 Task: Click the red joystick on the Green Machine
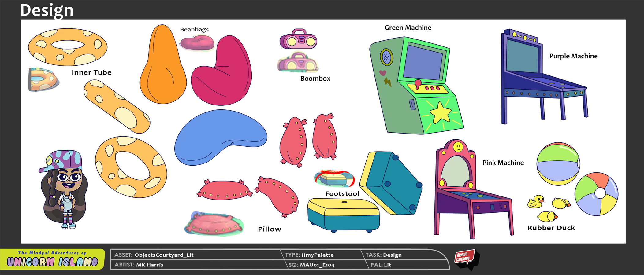[418, 83]
